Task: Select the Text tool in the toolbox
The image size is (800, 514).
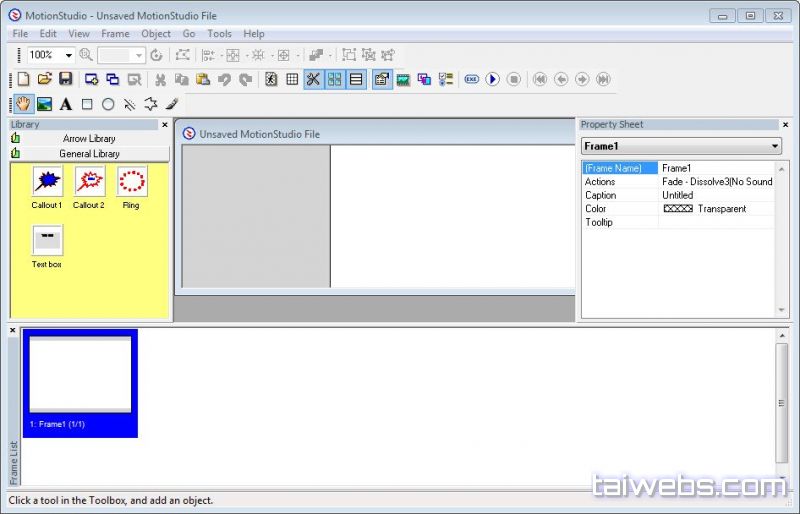Action: point(65,104)
